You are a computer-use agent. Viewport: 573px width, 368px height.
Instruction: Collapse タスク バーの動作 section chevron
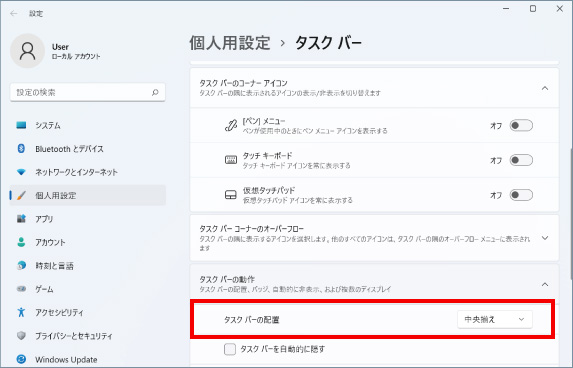tap(545, 284)
